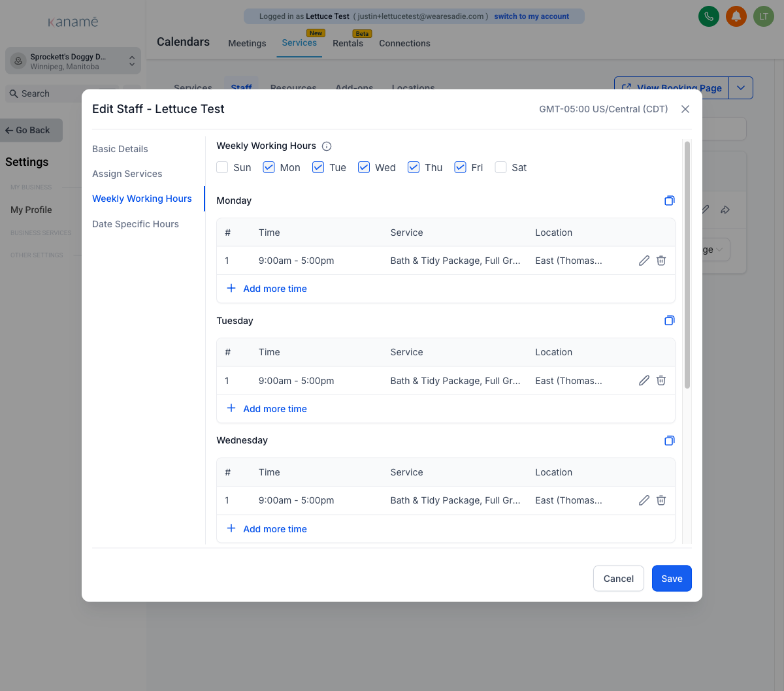
Task: Click the plus icon under Wednesday
Action: coord(231,528)
